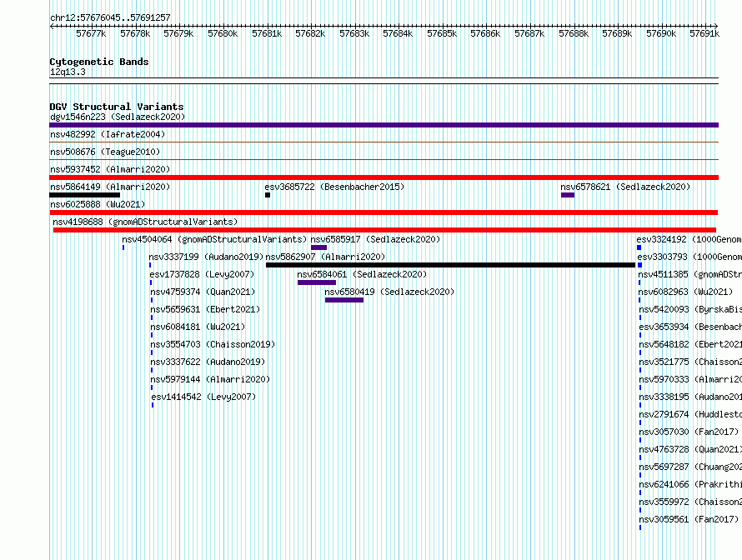Open nsv5970333 variant label
This screenshot has height=560, width=742.
(690, 379)
